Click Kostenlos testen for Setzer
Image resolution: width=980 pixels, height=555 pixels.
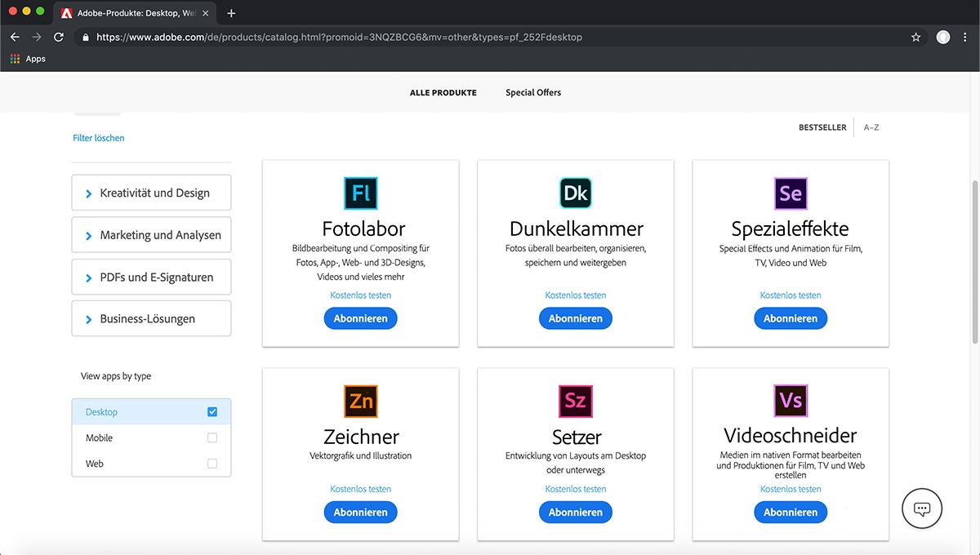tap(576, 489)
